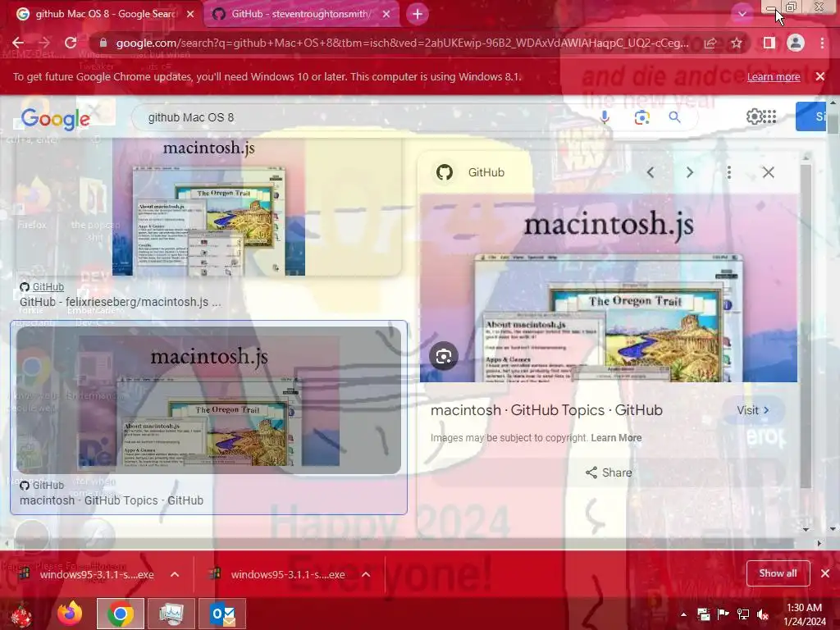The image size is (840, 630).
Task: Select the macintosh GitHub Topics thumbnail
Action: tap(209, 400)
